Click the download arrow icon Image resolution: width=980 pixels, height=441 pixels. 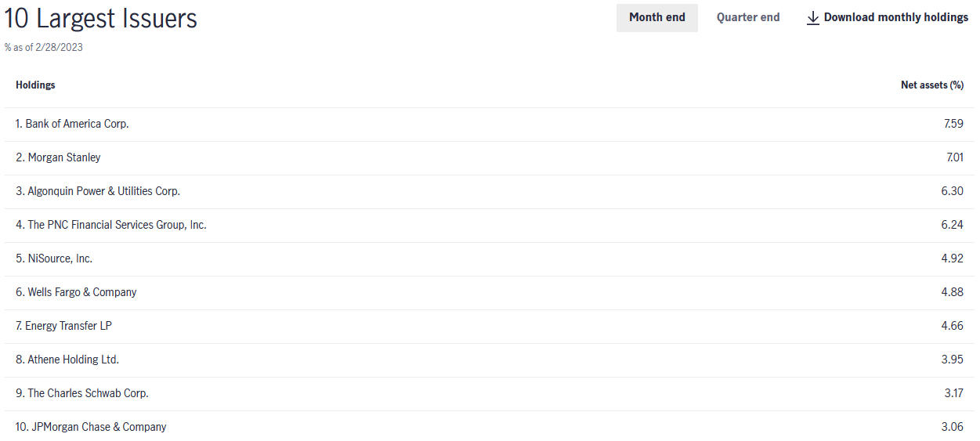click(x=812, y=17)
